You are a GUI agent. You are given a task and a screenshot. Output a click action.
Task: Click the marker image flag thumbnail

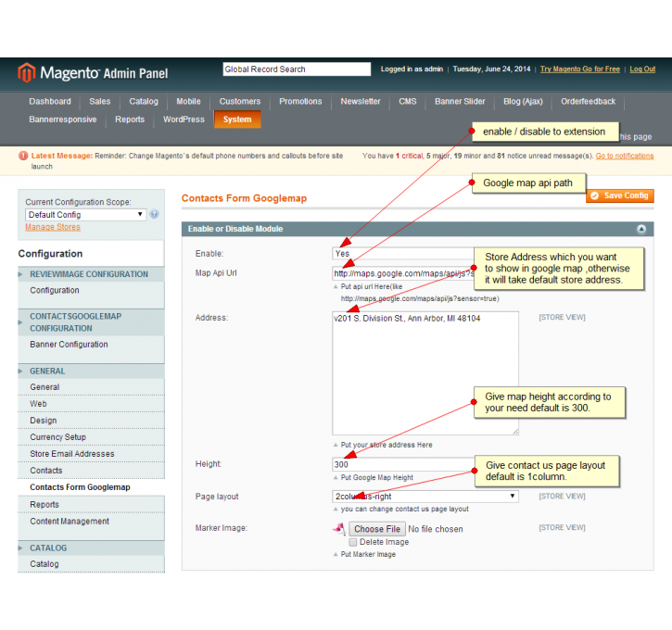[339, 529]
